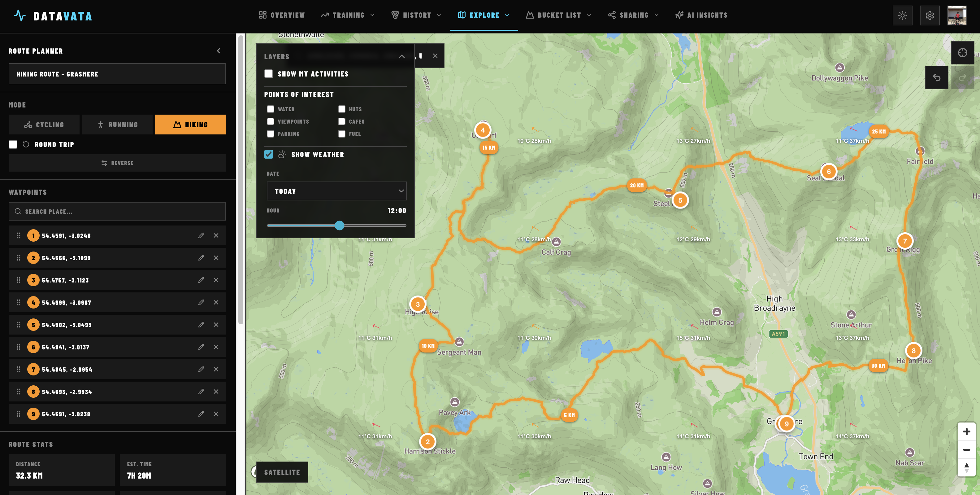Click the left panel scrollbar
This screenshot has width=980, height=495.
(241, 179)
